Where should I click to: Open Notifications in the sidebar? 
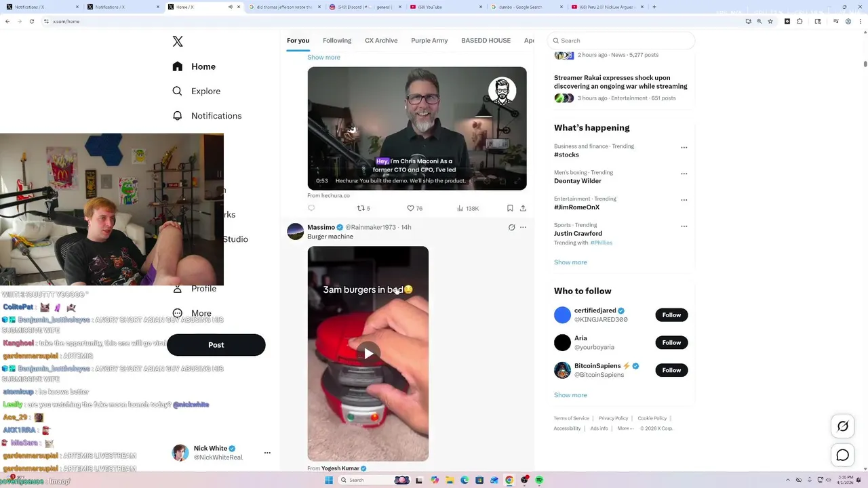[207, 116]
